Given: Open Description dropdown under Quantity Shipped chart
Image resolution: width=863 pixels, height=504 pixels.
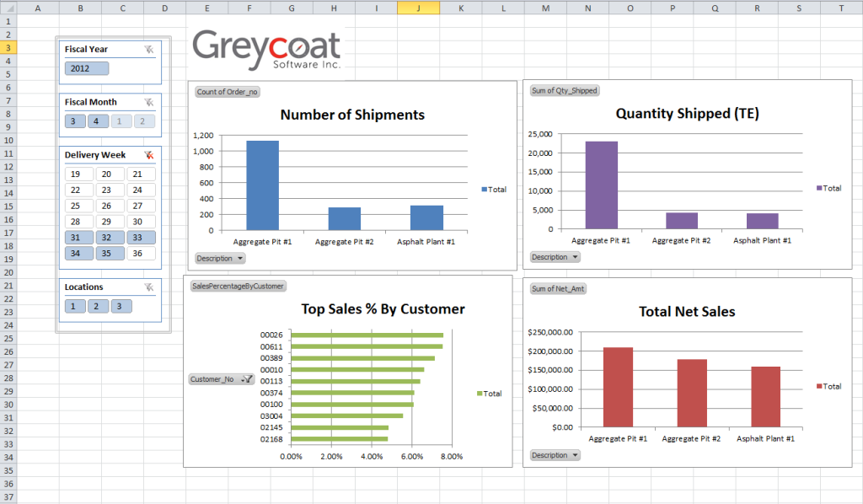Looking at the screenshot, I should point(555,257).
